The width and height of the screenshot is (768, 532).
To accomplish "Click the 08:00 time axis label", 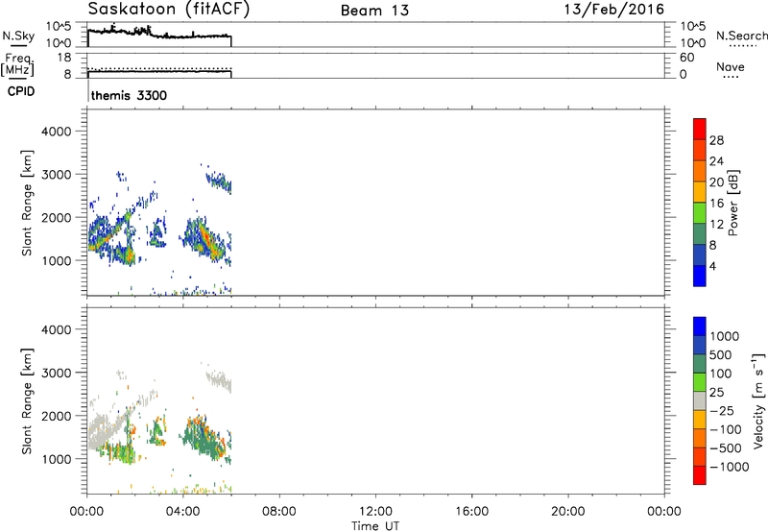I will [279, 512].
